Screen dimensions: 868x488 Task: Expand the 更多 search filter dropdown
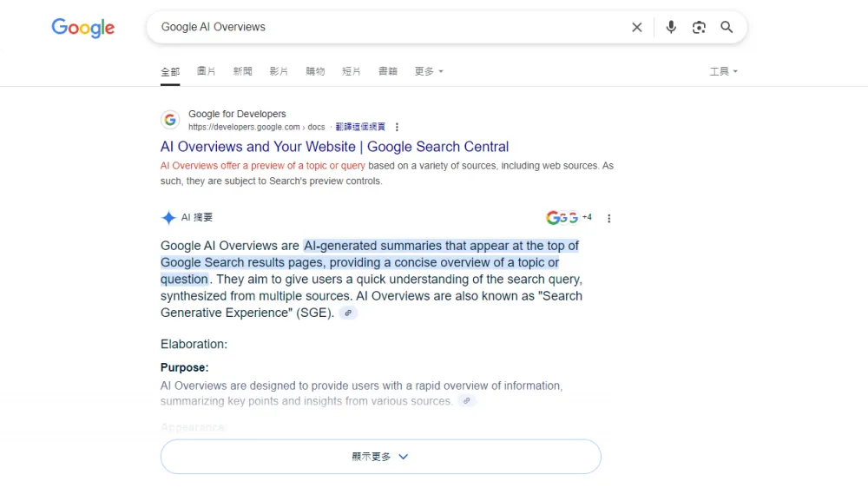[429, 71]
